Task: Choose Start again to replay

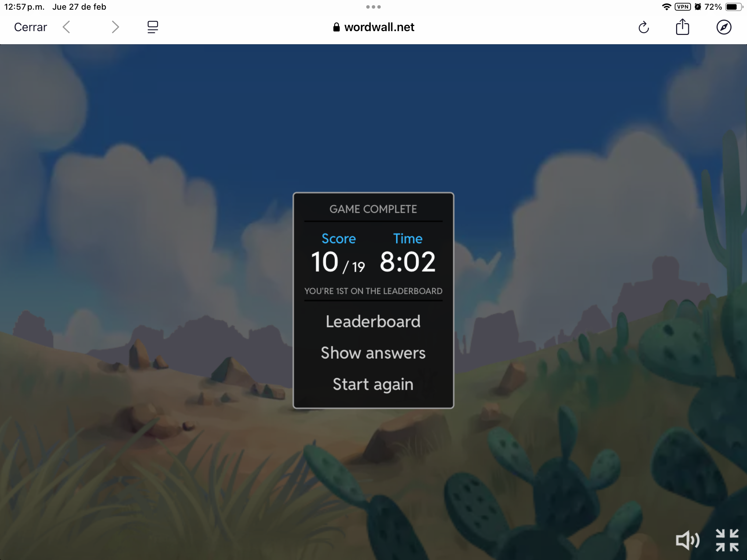Action: click(x=373, y=384)
